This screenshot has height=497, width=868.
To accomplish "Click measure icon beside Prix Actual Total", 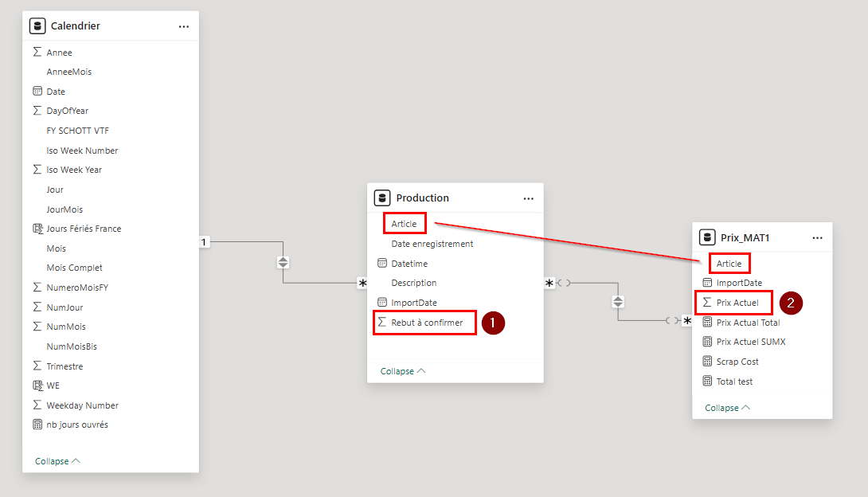I will tap(707, 322).
